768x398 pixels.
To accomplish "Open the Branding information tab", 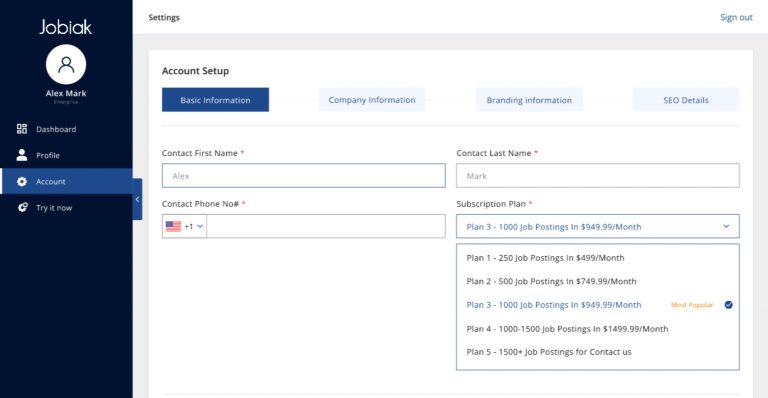I will [529, 100].
